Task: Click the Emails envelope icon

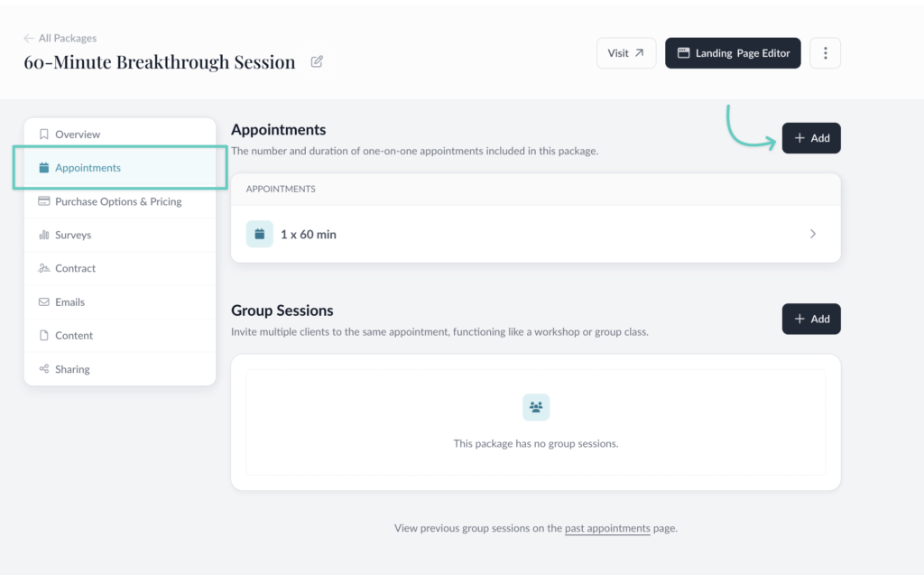Action: [43, 302]
